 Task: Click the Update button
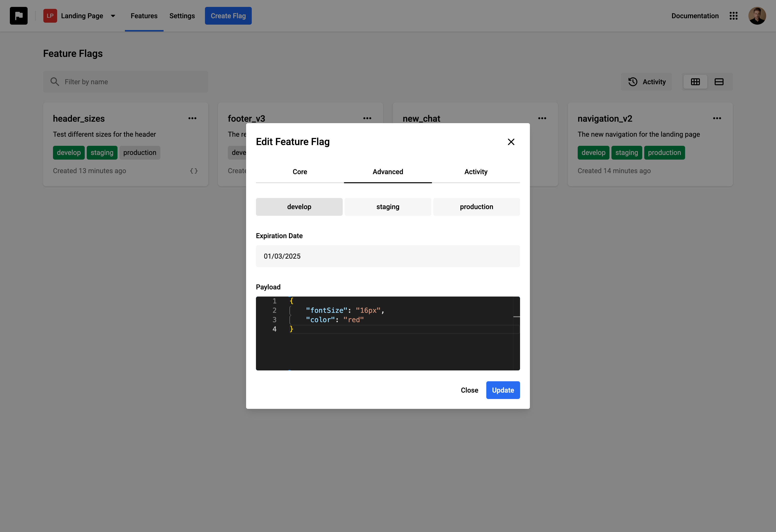[x=503, y=390]
